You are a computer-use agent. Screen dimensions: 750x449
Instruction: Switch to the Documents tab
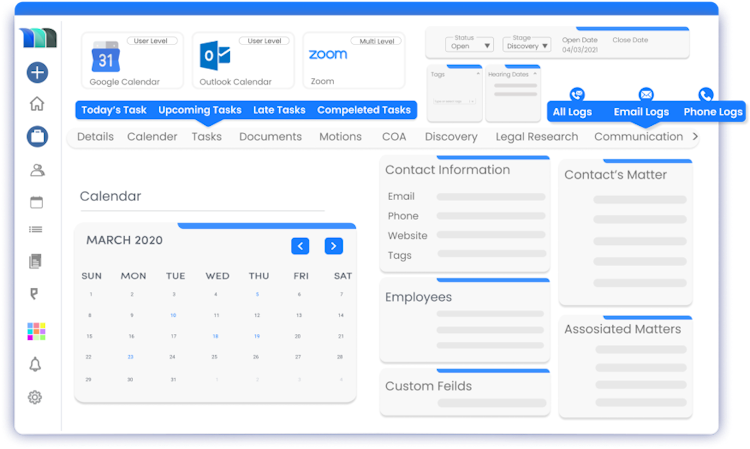[270, 137]
